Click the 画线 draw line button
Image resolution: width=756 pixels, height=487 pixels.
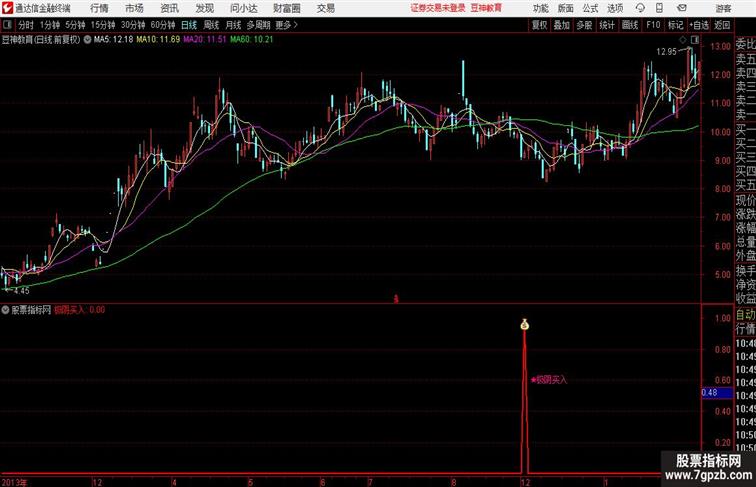[x=630, y=25]
